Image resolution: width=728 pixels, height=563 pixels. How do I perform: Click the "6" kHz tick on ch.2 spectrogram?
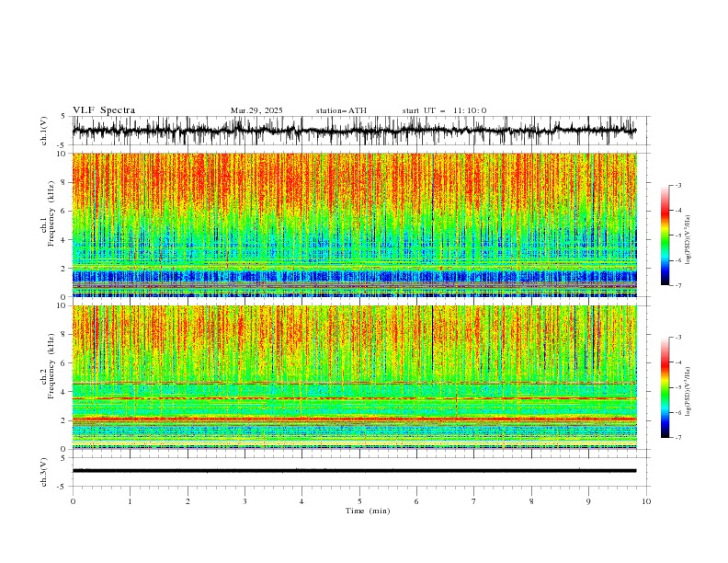coord(64,363)
